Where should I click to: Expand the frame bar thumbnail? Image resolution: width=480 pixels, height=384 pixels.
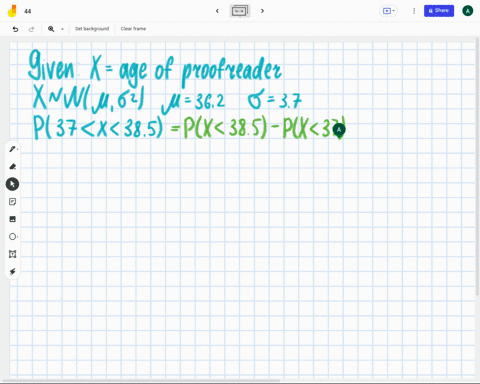240,11
